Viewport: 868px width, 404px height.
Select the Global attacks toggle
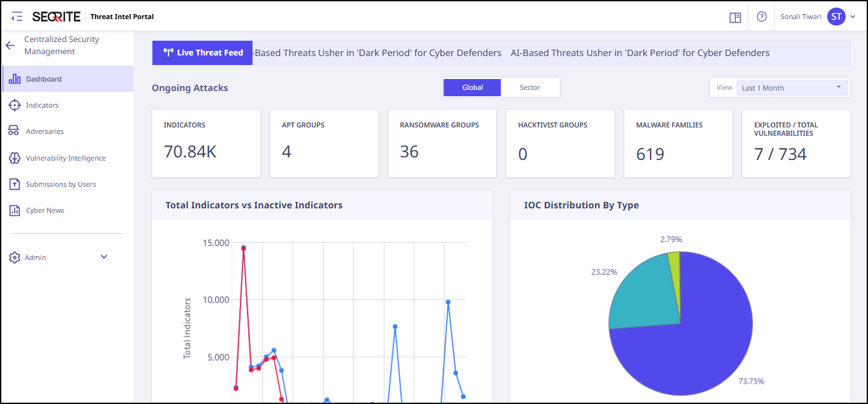(473, 87)
